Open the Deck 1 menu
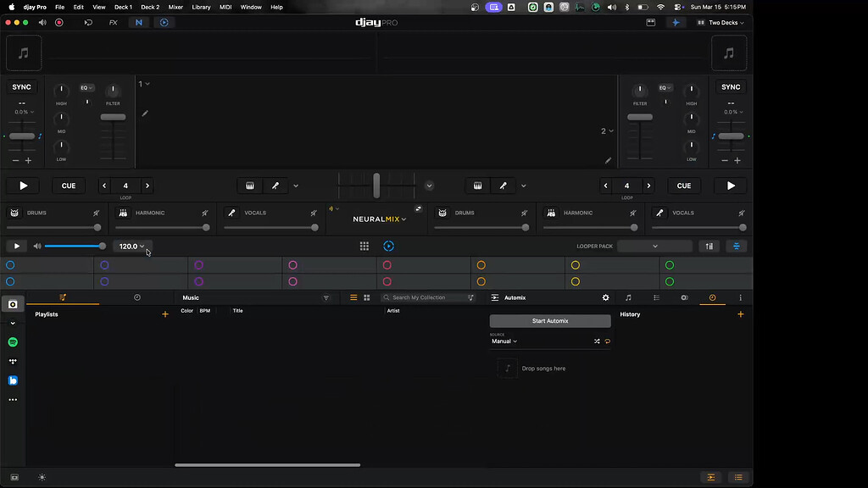 coord(123,7)
